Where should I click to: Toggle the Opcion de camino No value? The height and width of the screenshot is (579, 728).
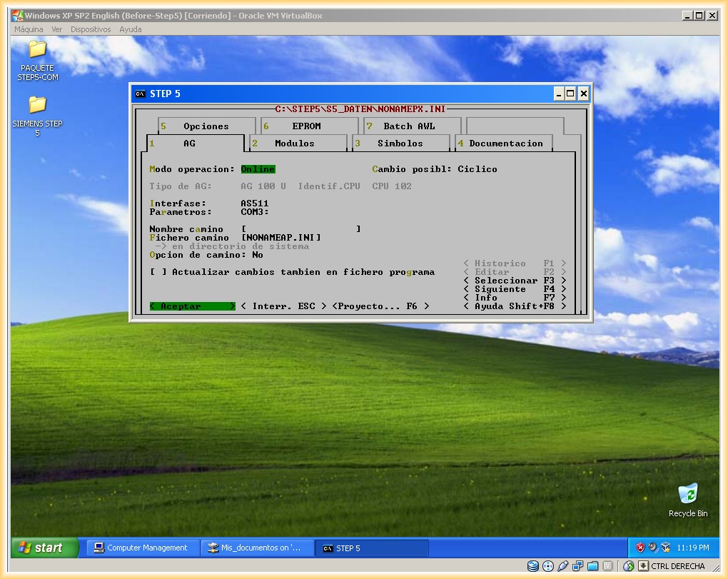click(x=257, y=255)
